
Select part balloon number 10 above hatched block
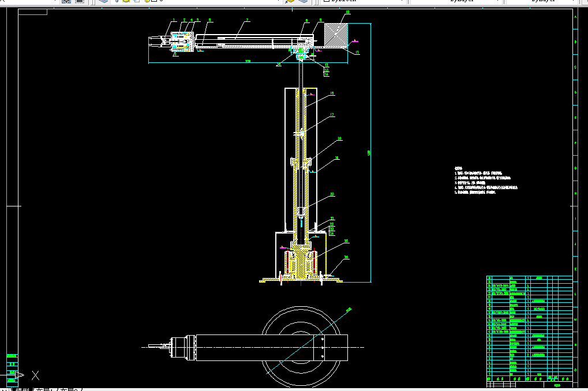[347, 12]
